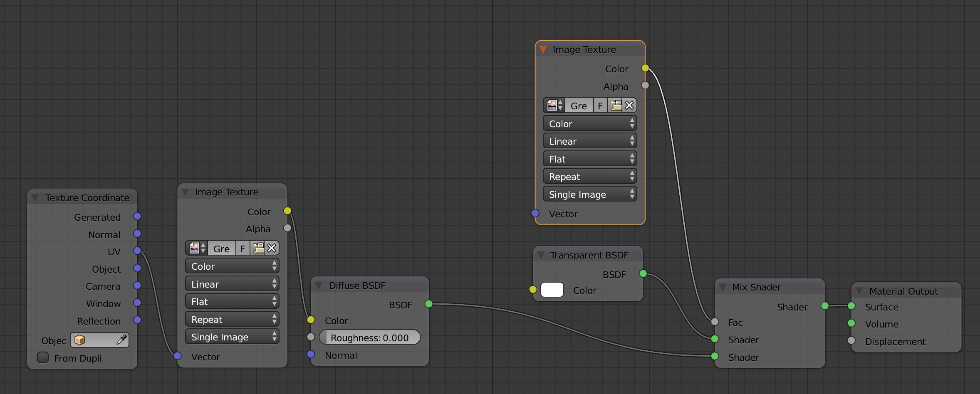Click the Color input socket of Transparent BSDF
This screenshot has height=394, width=980.
pos(533,289)
